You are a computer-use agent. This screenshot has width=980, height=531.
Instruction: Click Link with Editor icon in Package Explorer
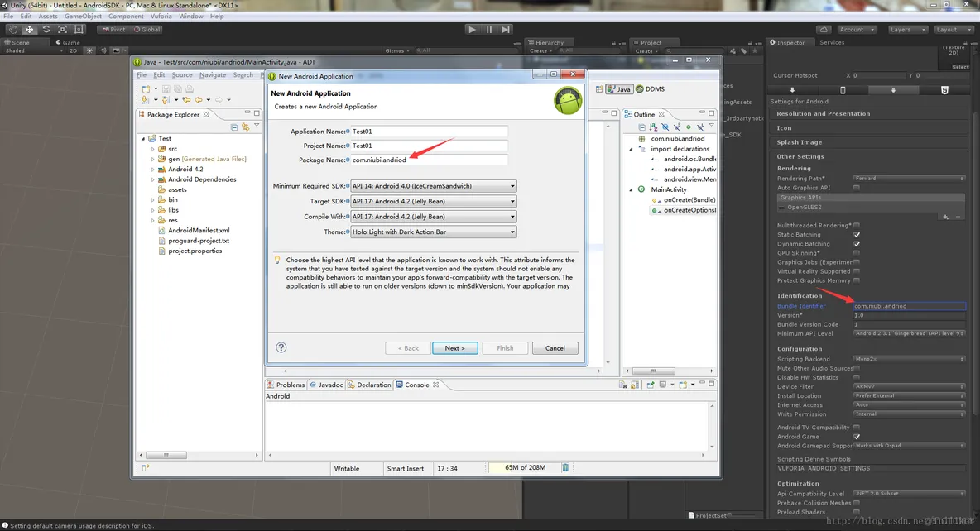[x=246, y=127]
